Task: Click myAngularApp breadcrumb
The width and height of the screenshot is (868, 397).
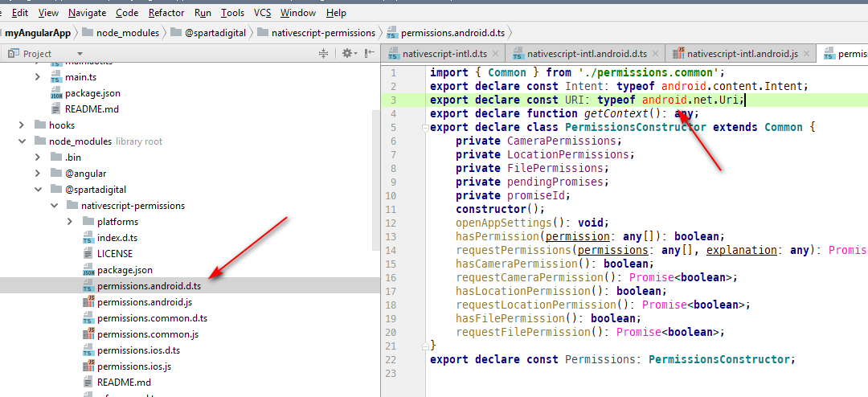Action: click(39, 33)
